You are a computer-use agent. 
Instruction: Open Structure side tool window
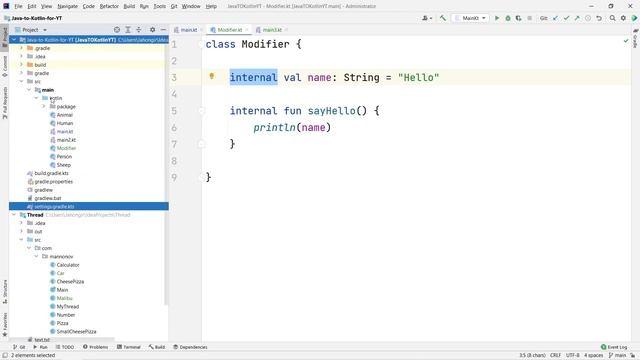pyautogui.click(x=4, y=291)
